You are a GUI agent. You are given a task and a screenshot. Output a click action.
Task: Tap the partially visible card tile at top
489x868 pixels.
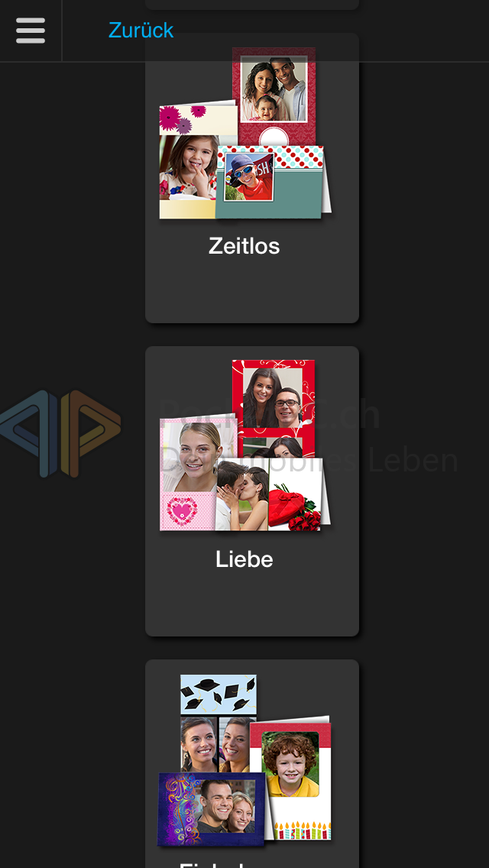pos(252,5)
